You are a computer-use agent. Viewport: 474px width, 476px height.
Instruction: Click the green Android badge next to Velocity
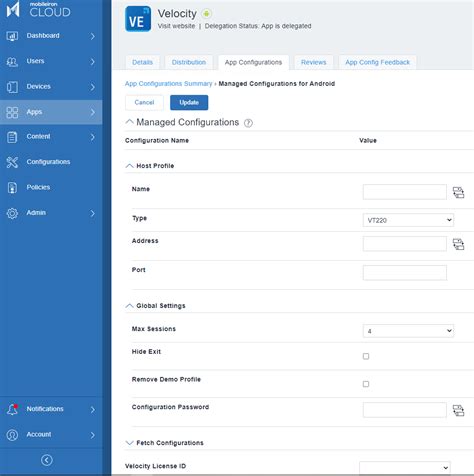click(207, 14)
